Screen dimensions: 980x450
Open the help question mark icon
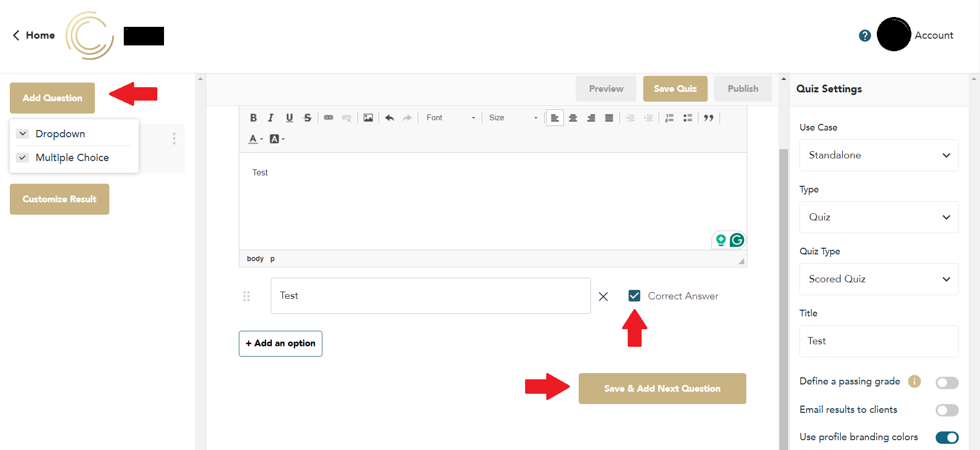[x=864, y=36]
